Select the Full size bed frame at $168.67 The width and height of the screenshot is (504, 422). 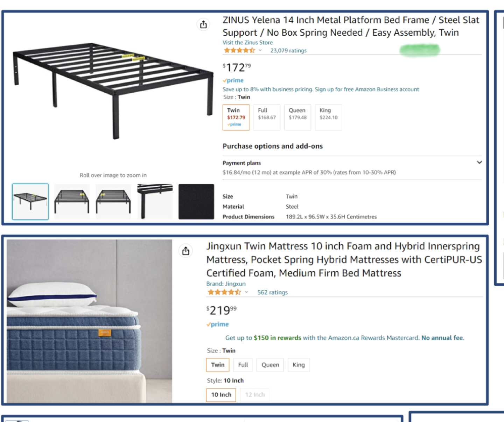click(x=267, y=117)
